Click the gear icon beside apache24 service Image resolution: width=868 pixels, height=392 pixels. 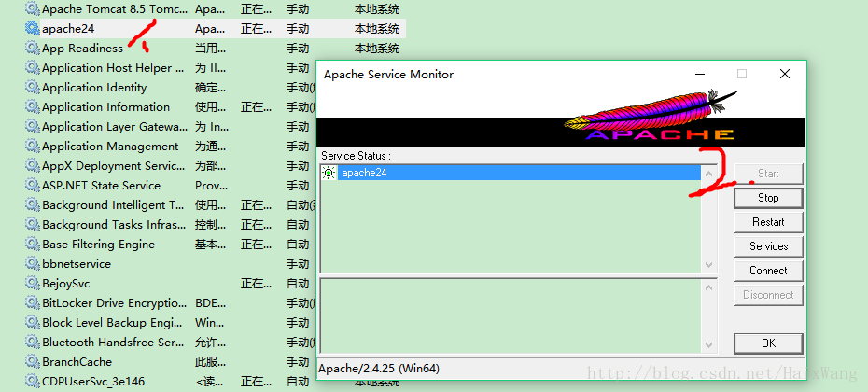pos(33,28)
